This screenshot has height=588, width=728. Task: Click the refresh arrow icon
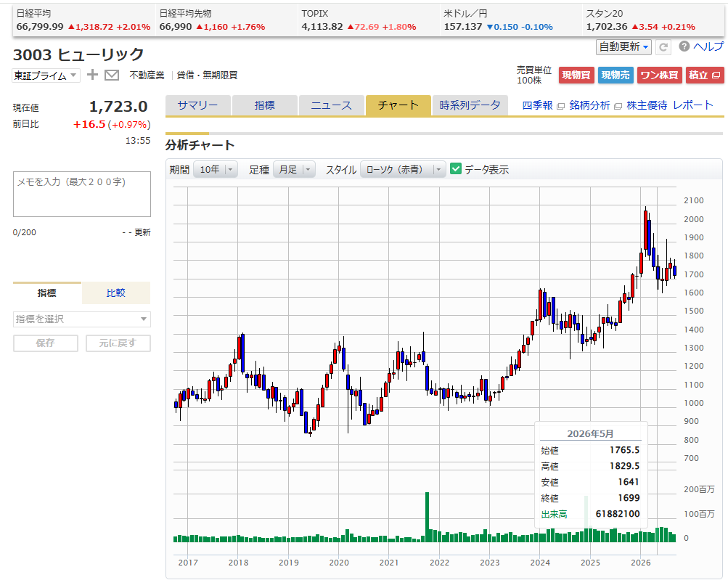(663, 47)
